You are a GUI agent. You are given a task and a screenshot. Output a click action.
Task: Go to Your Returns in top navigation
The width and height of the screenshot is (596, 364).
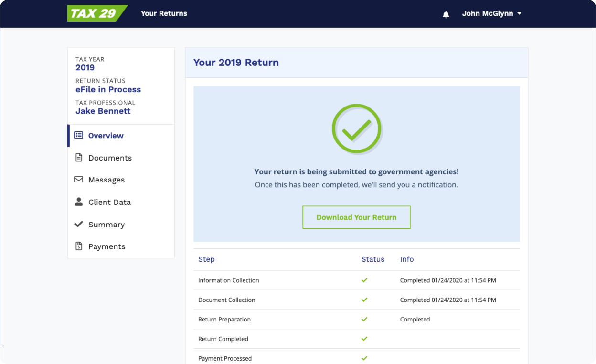[164, 13]
